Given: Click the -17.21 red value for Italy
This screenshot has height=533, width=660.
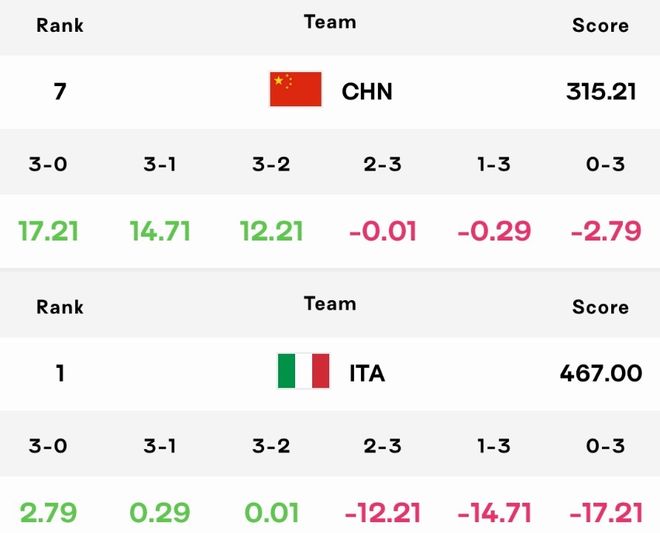Looking at the screenshot, I should [x=606, y=513].
